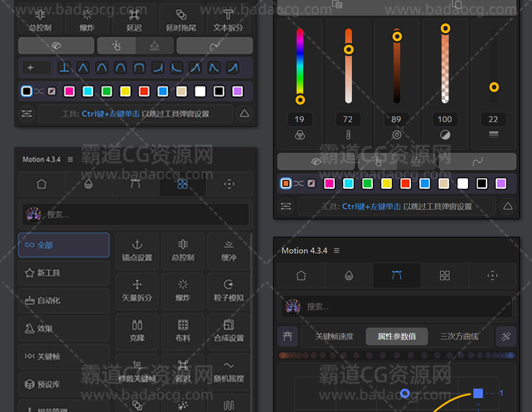Open the 自动化 automation category
Image resolution: width=532 pixels, height=412 pixels.
pyautogui.click(x=64, y=301)
